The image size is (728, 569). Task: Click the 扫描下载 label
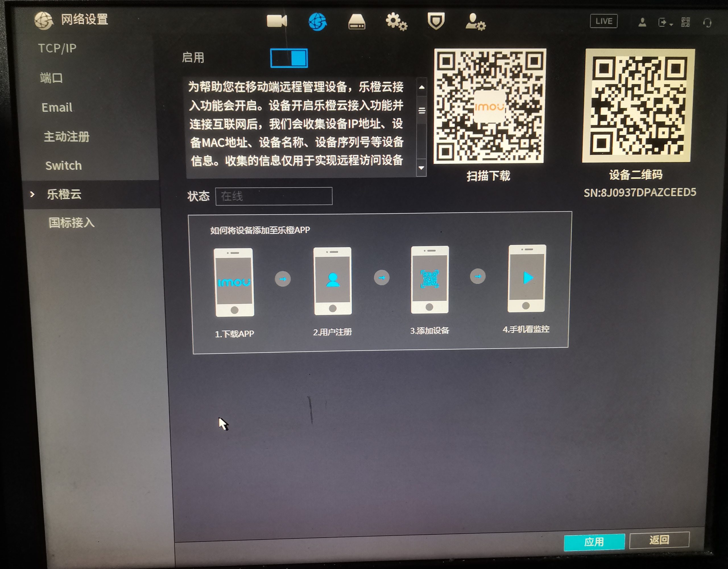point(488,176)
